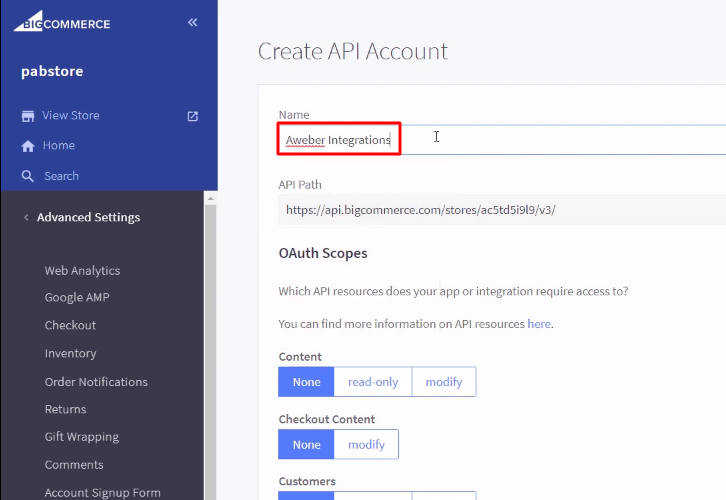Set Checkout Content scope to modify
The width and height of the screenshot is (726, 500).
[366, 444]
